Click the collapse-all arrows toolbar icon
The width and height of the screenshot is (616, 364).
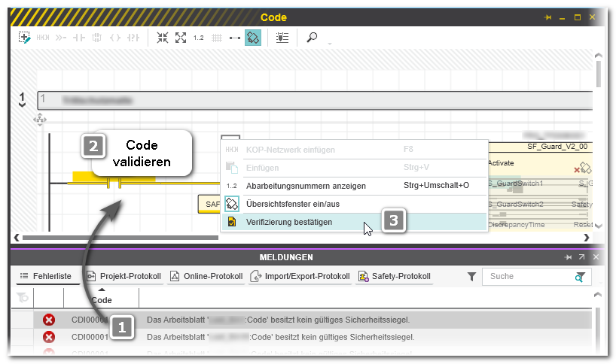tap(162, 37)
